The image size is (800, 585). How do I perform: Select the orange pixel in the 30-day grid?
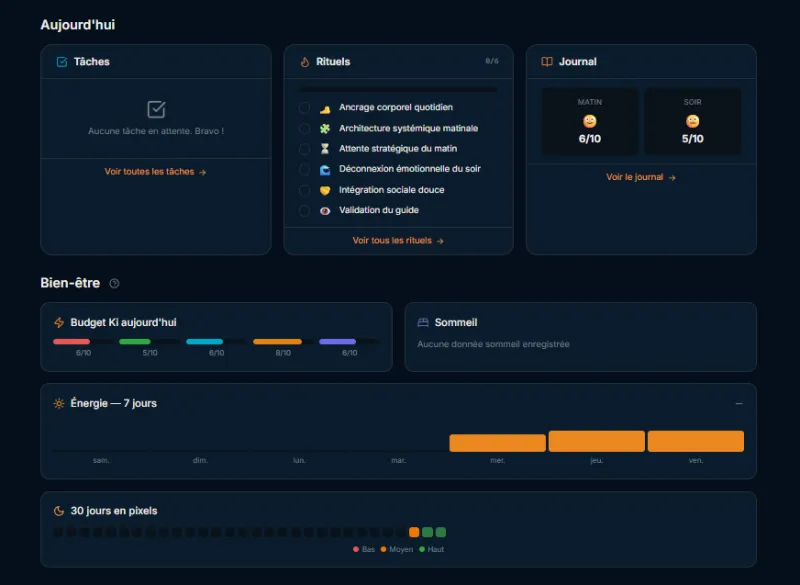pyautogui.click(x=416, y=532)
